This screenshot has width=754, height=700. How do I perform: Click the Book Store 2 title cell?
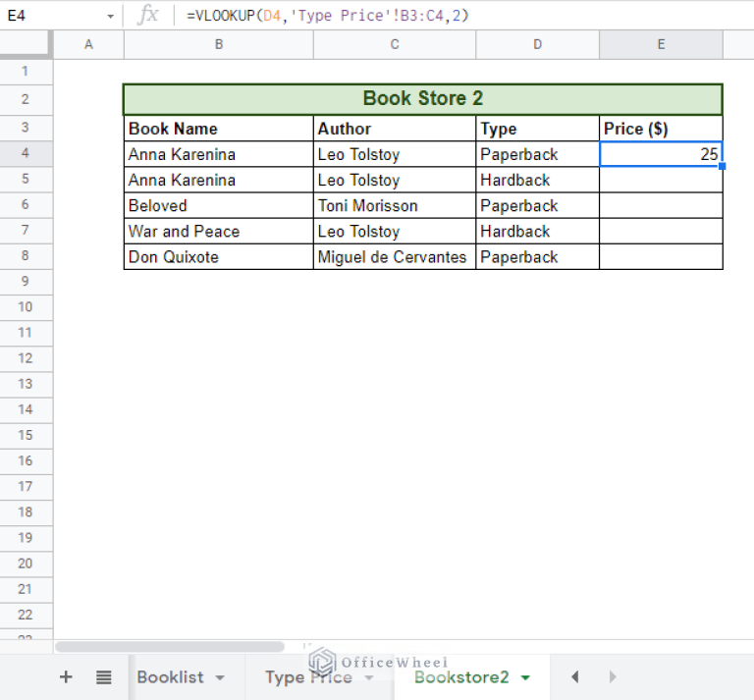[x=423, y=99]
